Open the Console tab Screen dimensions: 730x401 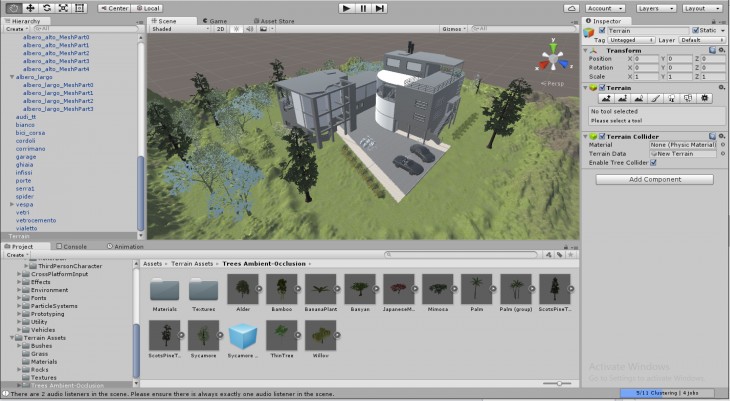pos(74,246)
